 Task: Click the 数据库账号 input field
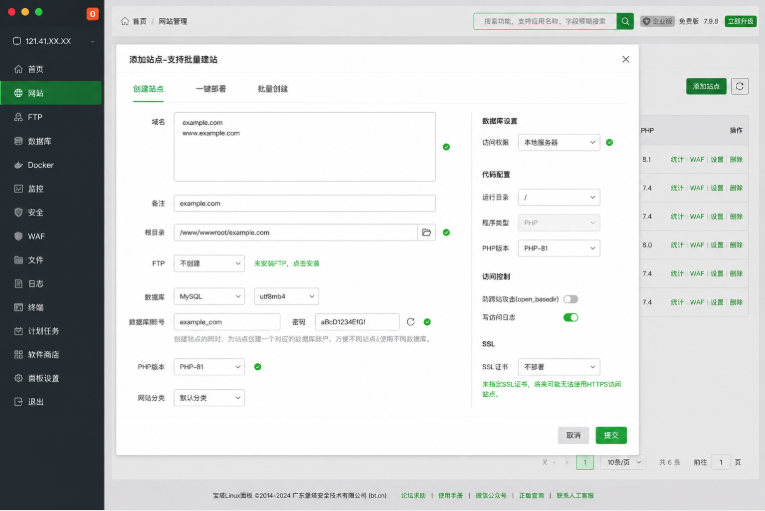tap(227, 322)
